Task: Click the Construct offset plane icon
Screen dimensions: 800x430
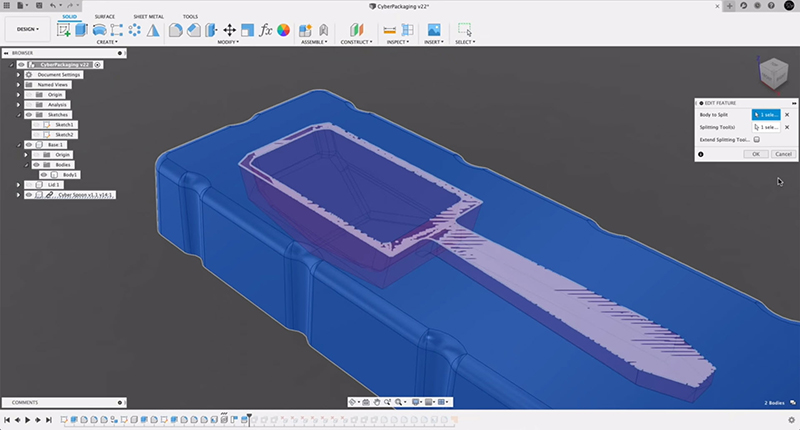Action: point(355,30)
